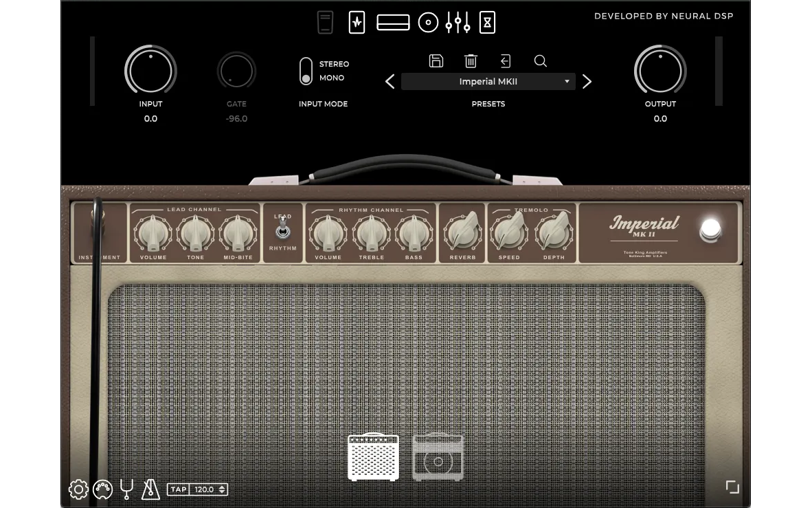The height and width of the screenshot is (508, 812).
Task: Go to the previous preset
Action: click(390, 82)
